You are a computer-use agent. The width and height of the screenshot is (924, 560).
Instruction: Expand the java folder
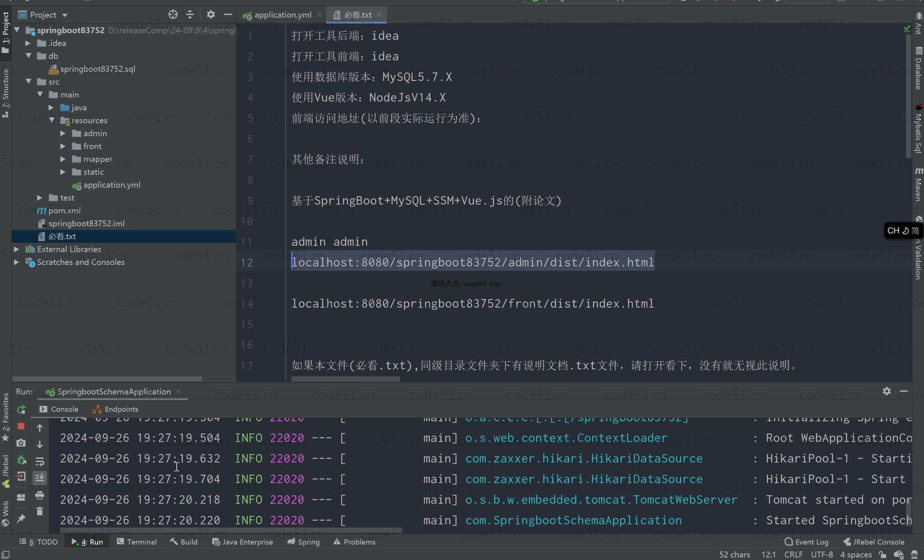(x=51, y=107)
